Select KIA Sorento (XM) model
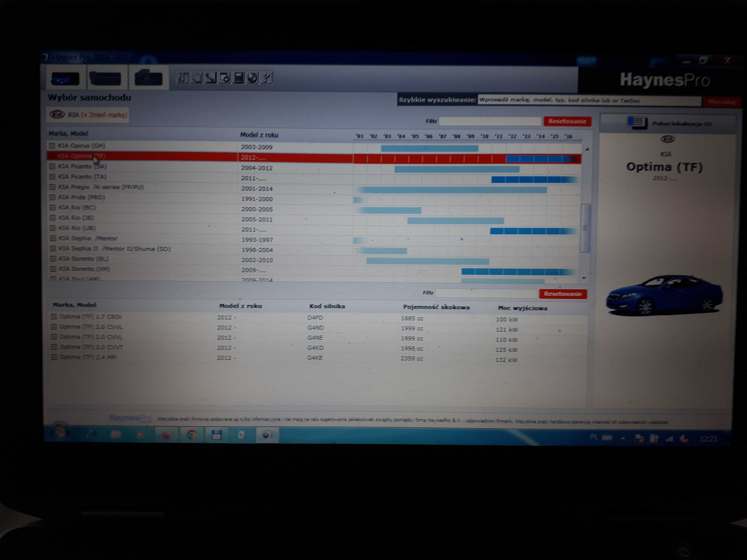The image size is (747, 560). click(x=84, y=269)
